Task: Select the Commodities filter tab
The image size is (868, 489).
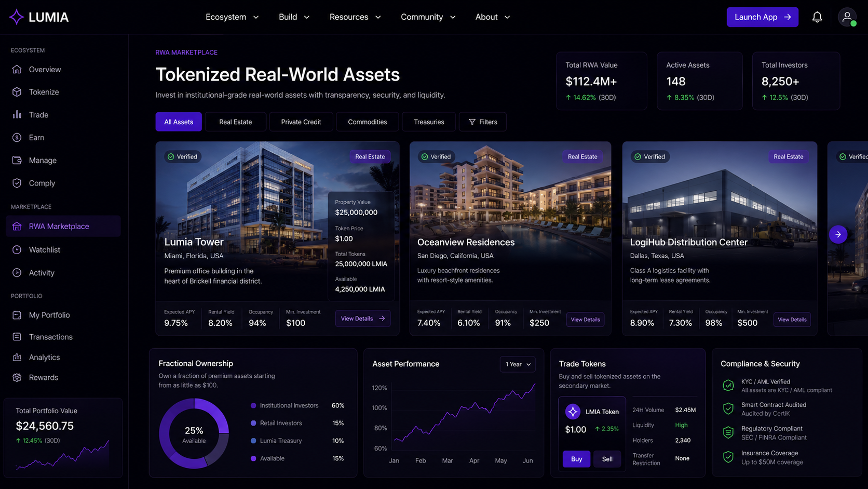Action: click(368, 122)
